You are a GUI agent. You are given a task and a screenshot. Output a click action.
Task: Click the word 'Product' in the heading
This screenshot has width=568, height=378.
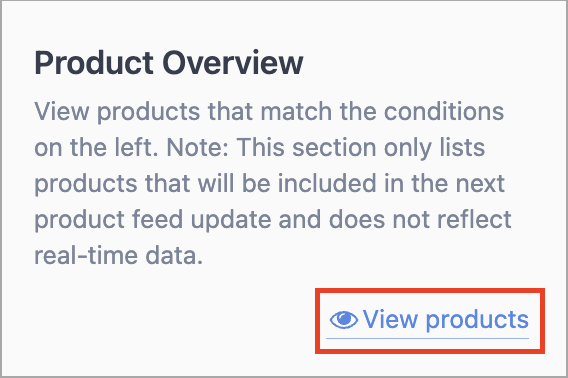pyautogui.click(x=94, y=63)
